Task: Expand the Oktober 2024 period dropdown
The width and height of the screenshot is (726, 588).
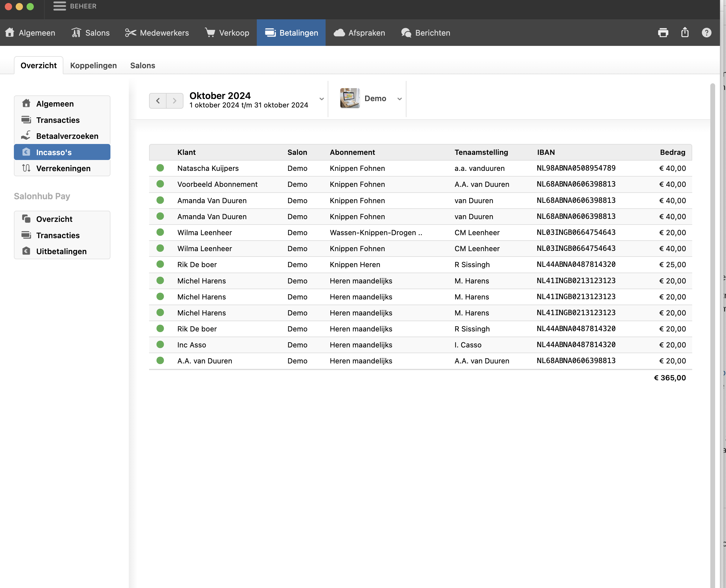Action: coord(321,99)
